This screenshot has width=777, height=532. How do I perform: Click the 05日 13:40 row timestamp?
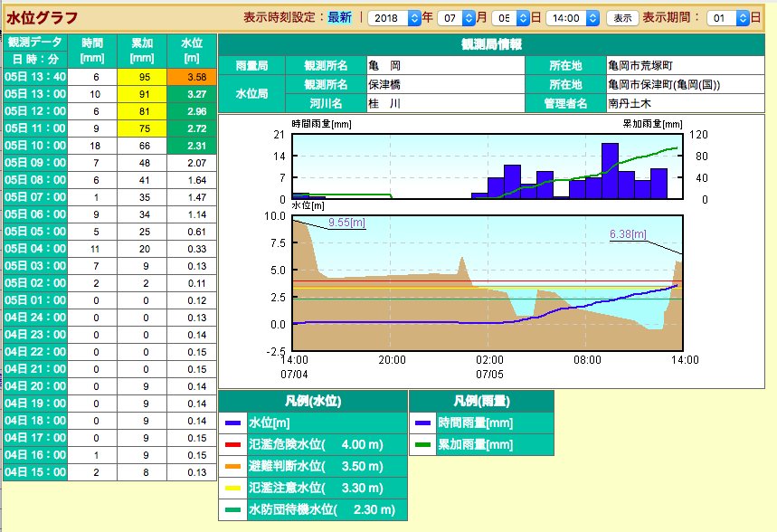tap(35, 77)
